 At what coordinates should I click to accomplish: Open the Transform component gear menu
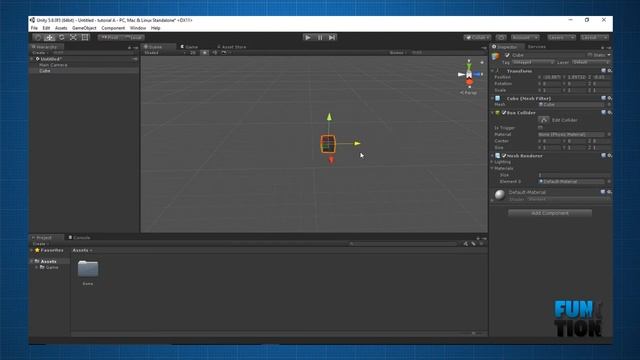pos(609,71)
